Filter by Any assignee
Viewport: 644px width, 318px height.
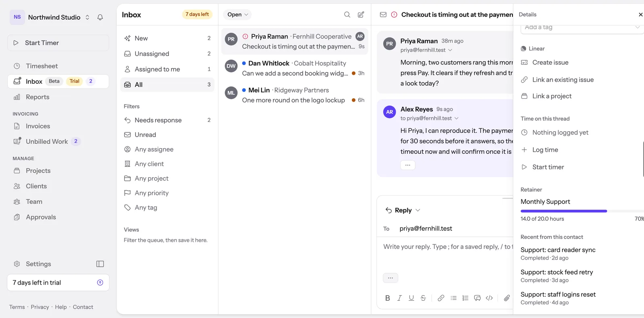point(167,149)
